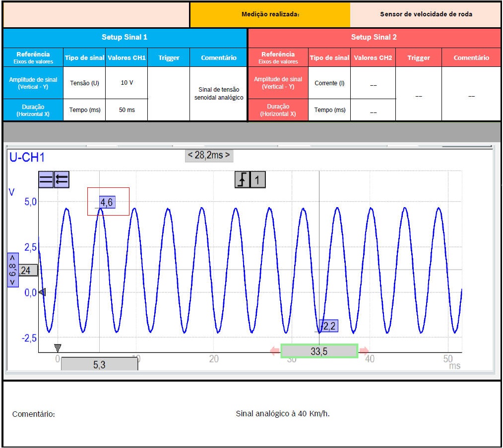The image size is (503, 448).
Task: Click the pink right arrow beside 33,5 cursor
Action: [x=364, y=351]
